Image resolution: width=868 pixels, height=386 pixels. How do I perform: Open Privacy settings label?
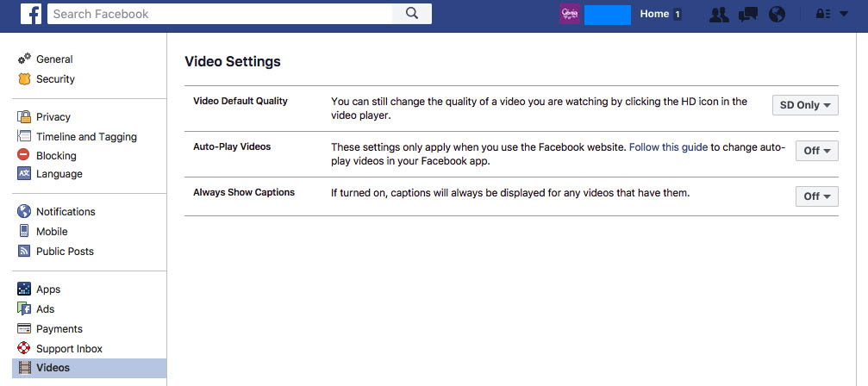point(53,116)
